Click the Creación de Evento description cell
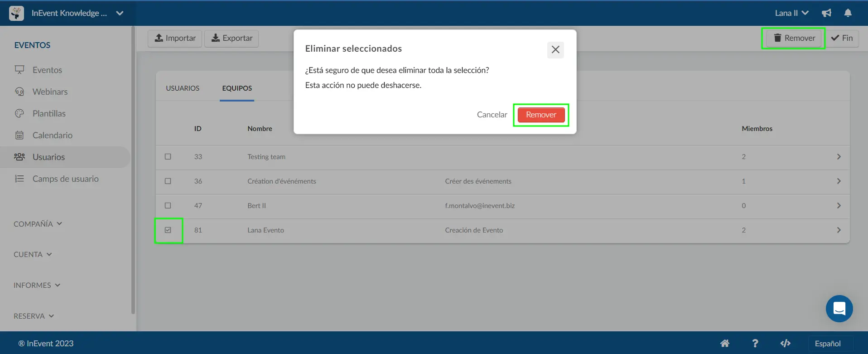868x354 pixels. pos(474,230)
